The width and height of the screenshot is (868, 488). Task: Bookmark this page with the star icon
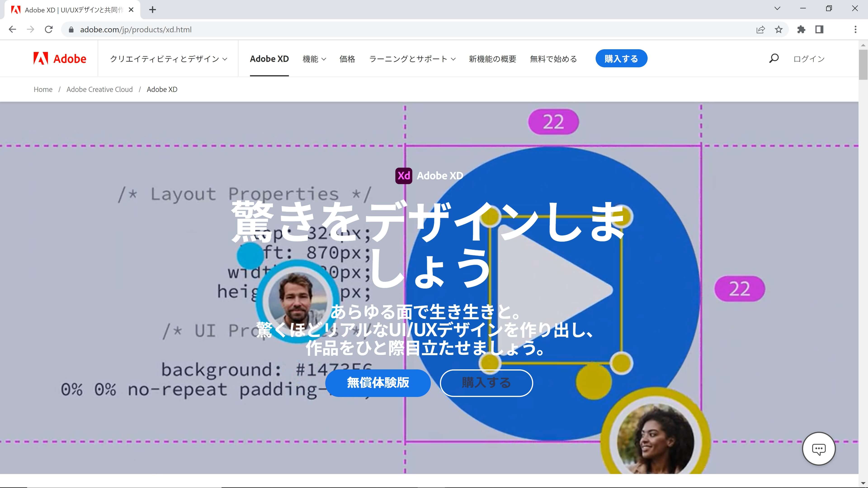(778, 29)
